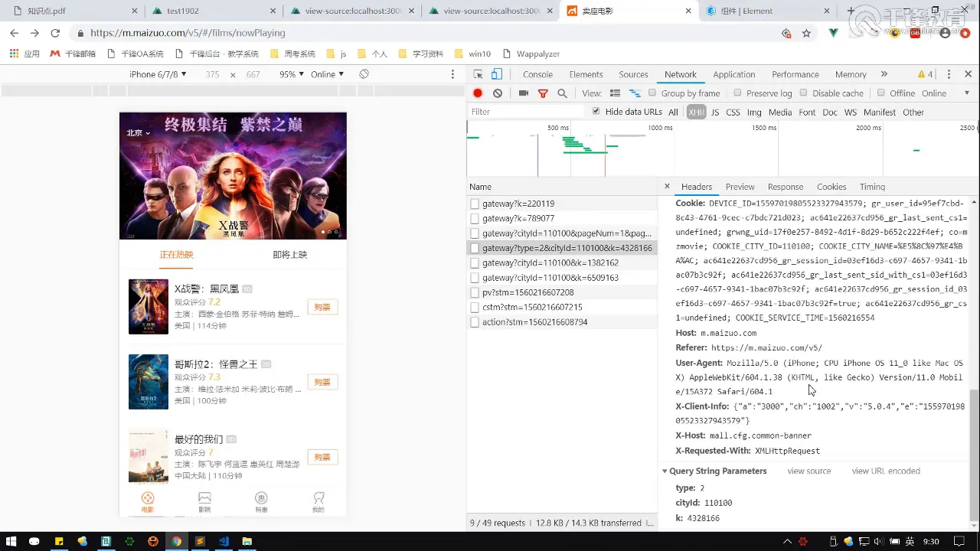Open device toolbar more options menu

pyautogui.click(x=452, y=74)
